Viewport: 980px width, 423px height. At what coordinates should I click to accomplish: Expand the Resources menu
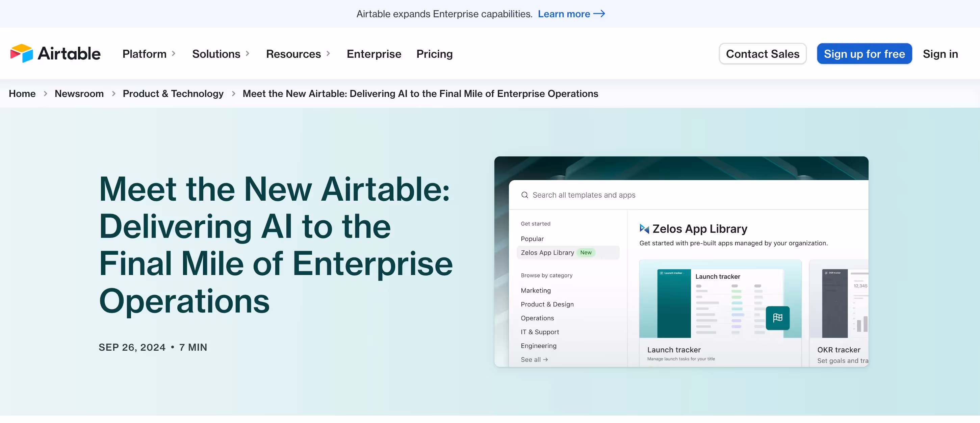pos(298,54)
